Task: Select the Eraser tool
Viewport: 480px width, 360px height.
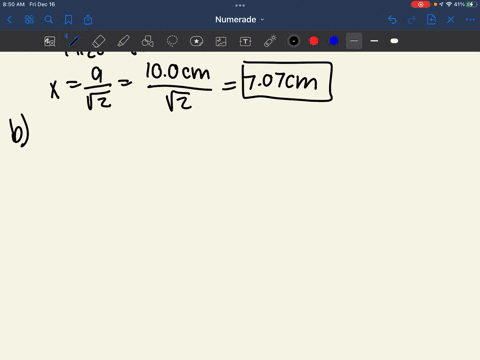Action: click(x=98, y=41)
